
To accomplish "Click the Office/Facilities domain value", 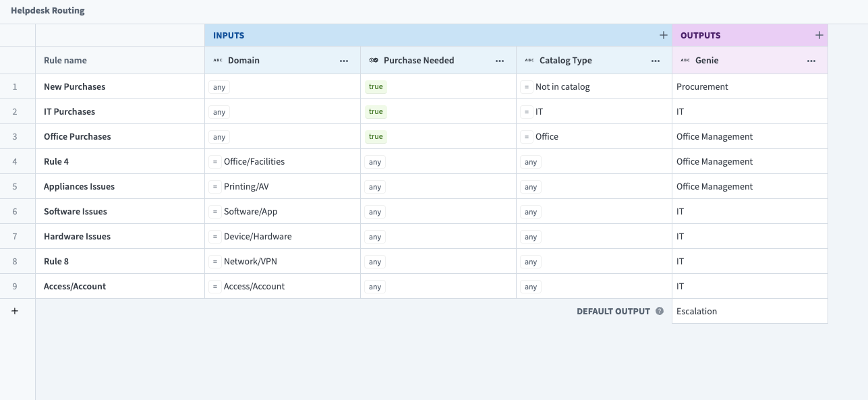I will 254,162.
